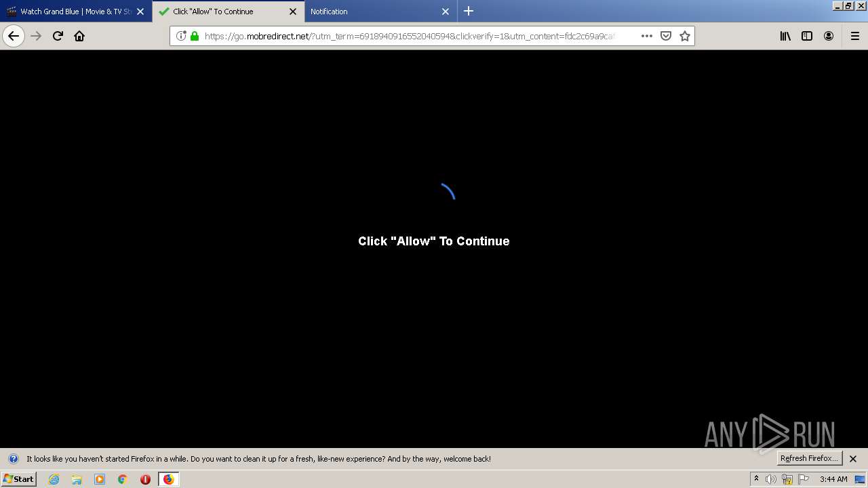The image size is (868, 488).
Task: Go back to the previous page
Action: [x=14, y=36]
